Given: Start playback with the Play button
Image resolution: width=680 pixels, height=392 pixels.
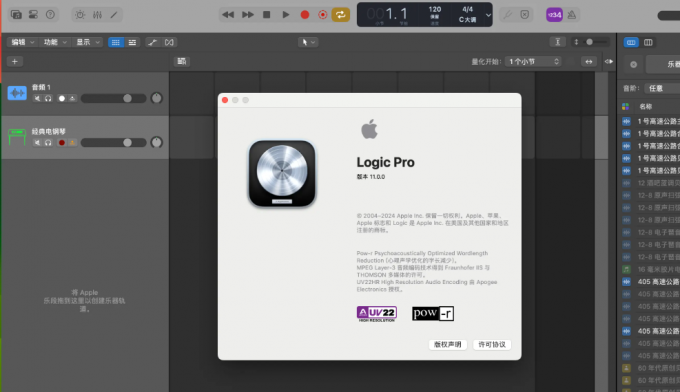Looking at the screenshot, I should click(285, 15).
